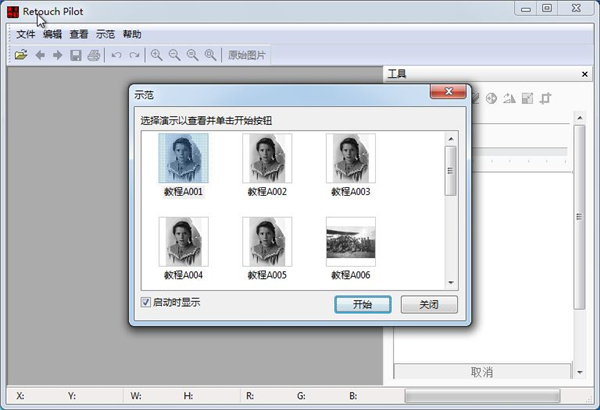Open the 文件 menu

click(26, 34)
